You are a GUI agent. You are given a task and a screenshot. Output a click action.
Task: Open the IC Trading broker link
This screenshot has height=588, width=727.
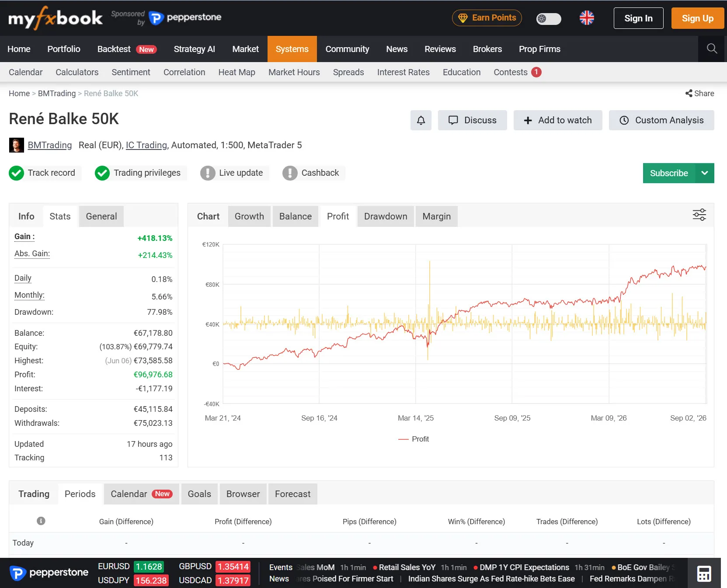click(146, 145)
